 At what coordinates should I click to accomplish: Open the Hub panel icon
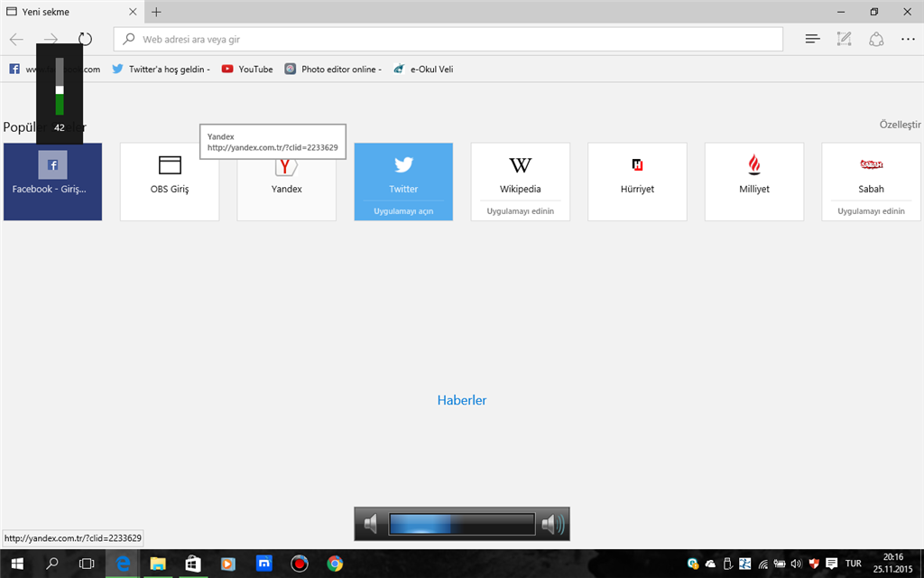click(x=813, y=40)
